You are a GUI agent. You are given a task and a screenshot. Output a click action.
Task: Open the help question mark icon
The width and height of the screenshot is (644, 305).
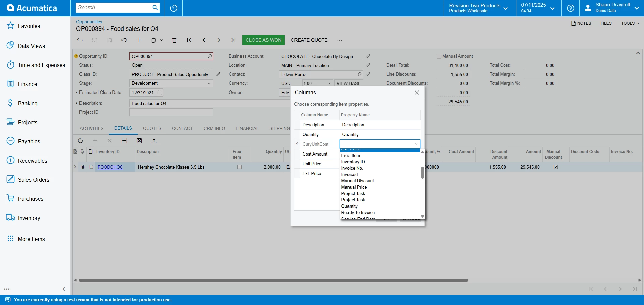pyautogui.click(x=570, y=8)
